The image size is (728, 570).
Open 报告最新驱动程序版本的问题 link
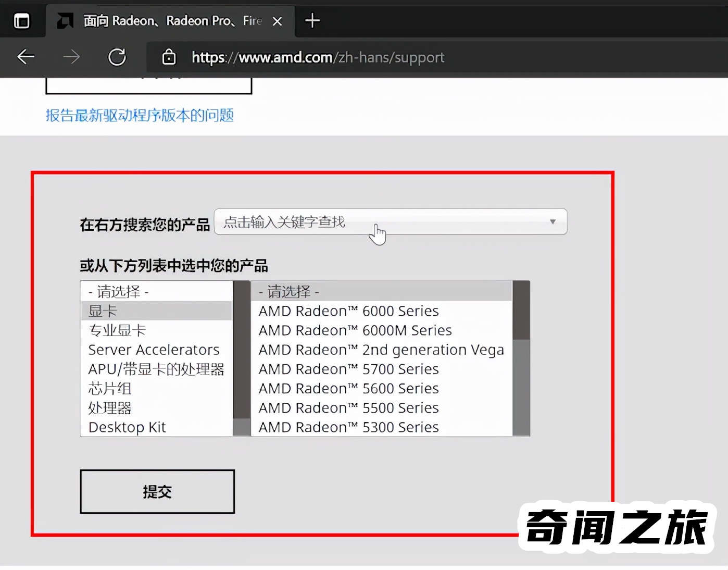pos(140,115)
